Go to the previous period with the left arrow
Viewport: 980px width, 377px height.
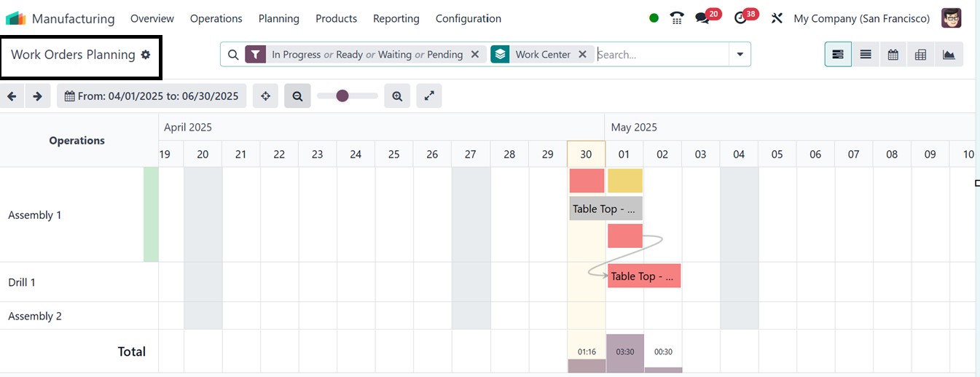pyautogui.click(x=12, y=96)
